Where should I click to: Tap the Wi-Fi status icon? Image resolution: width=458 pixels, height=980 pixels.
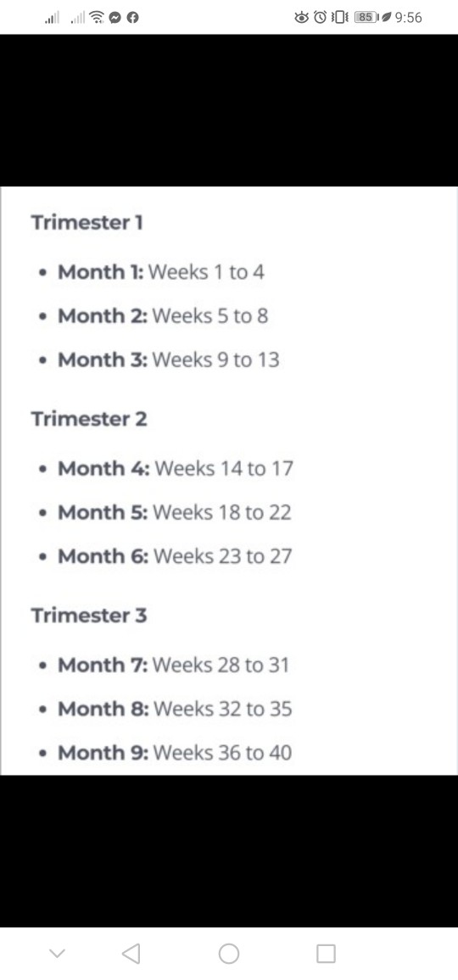[97, 18]
